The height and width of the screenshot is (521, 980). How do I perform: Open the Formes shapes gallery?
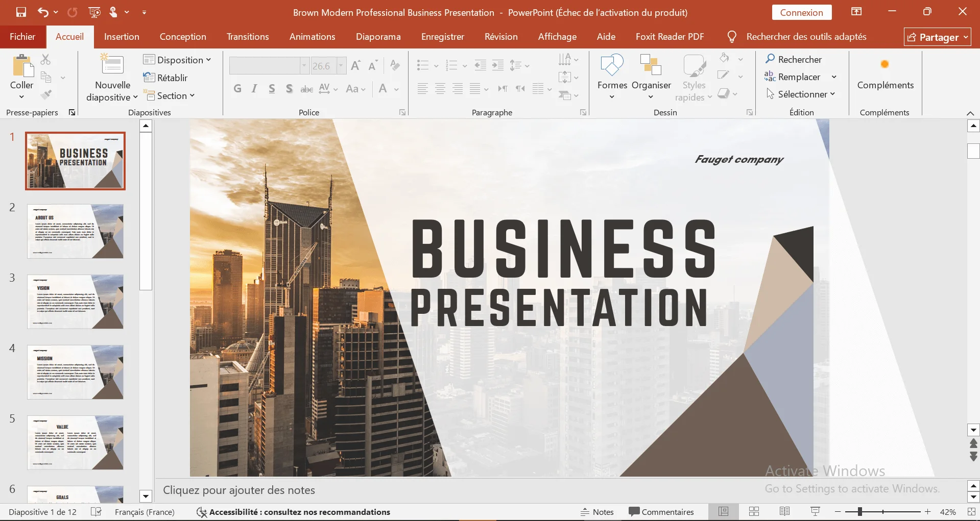click(x=612, y=66)
